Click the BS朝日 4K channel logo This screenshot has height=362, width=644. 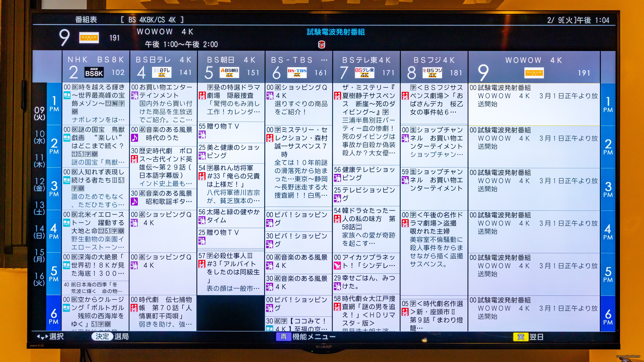(x=229, y=72)
